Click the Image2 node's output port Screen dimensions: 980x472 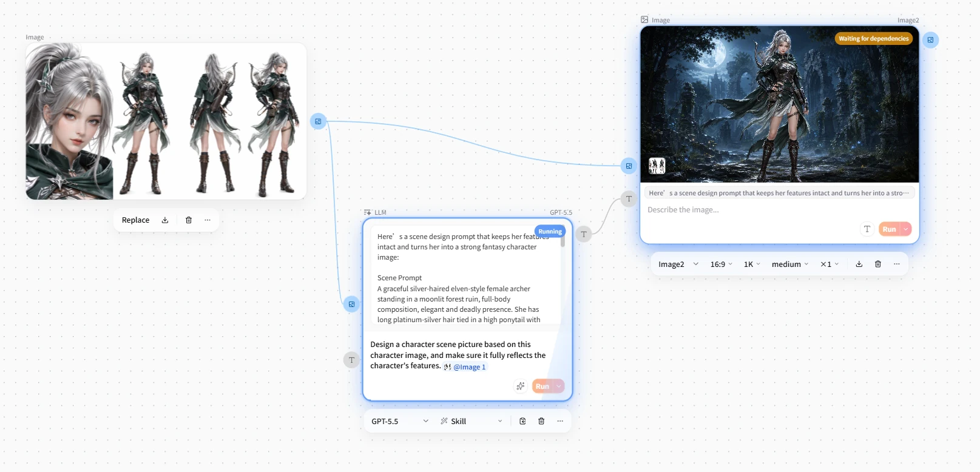pos(930,40)
